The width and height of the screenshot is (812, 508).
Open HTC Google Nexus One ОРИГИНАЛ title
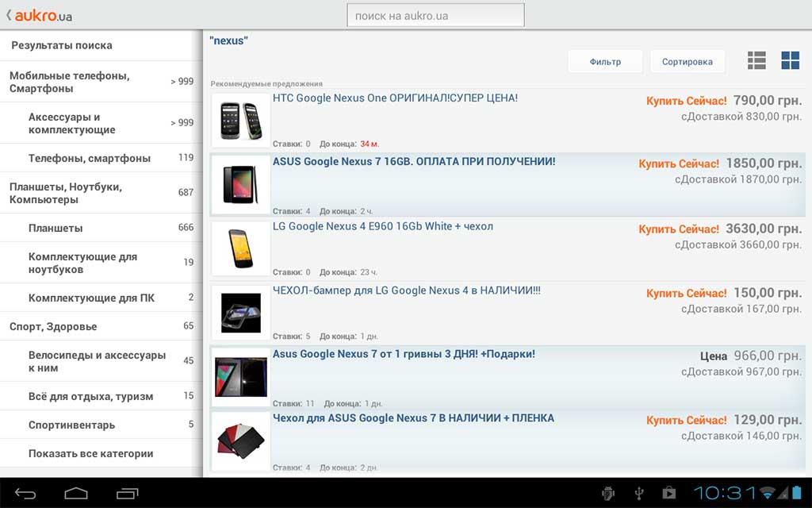pos(395,98)
